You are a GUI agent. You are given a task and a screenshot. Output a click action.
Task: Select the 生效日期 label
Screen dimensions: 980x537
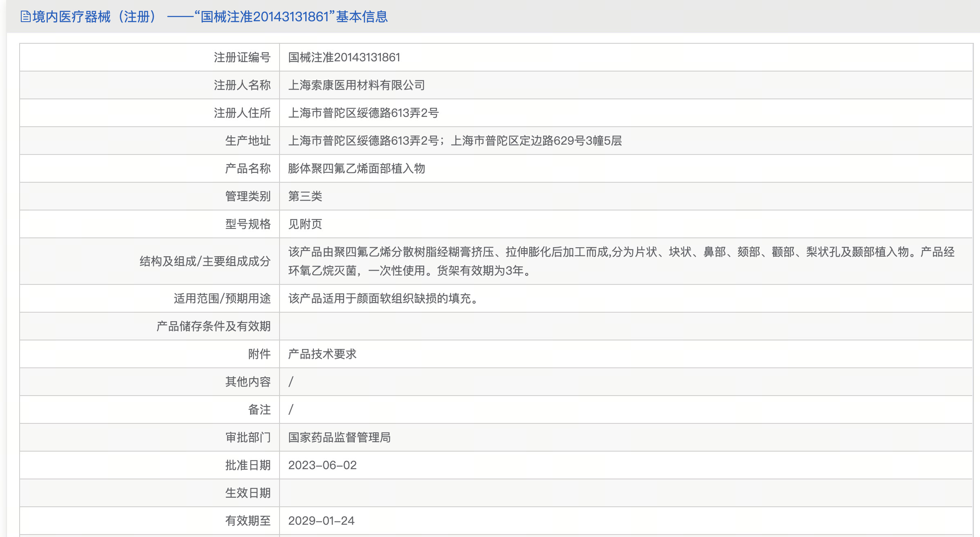(248, 493)
